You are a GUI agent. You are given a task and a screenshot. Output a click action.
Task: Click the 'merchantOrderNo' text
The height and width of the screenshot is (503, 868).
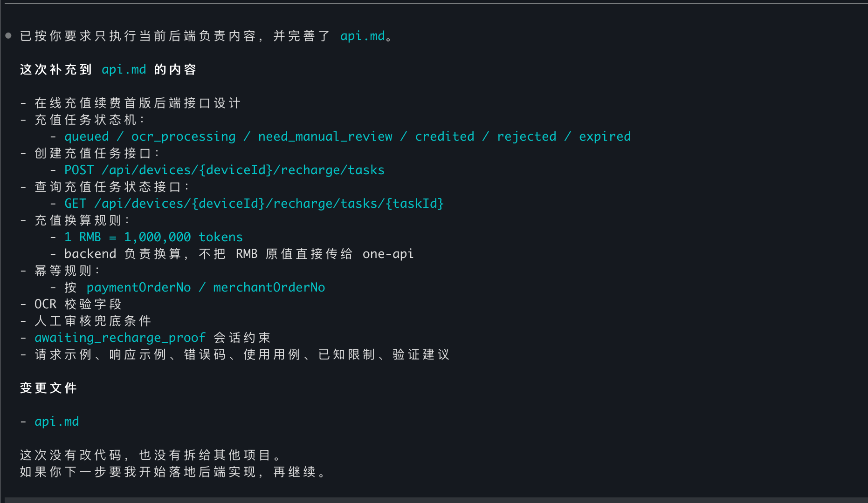pyautogui.click(x=269, y=287)
